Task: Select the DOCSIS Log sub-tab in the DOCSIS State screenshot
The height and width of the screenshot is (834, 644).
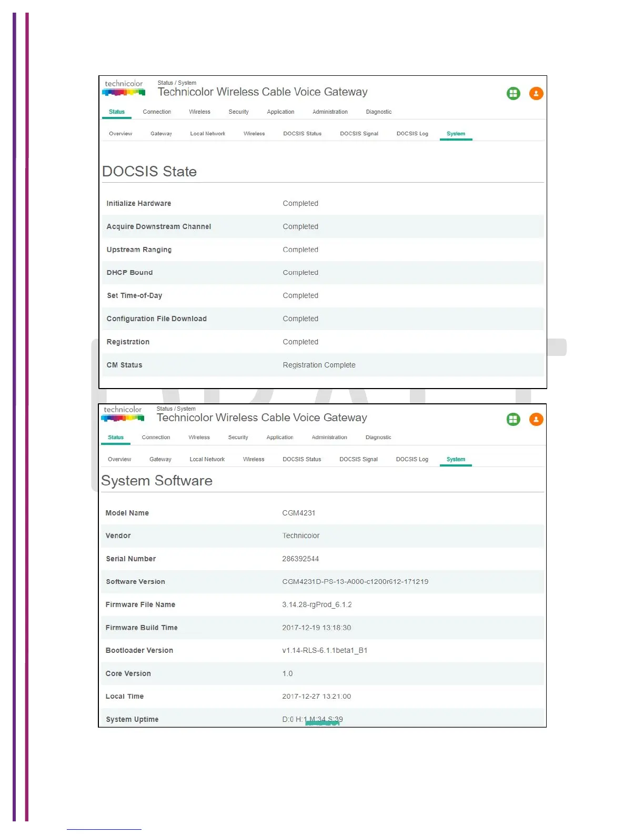Action: [412, 134]
